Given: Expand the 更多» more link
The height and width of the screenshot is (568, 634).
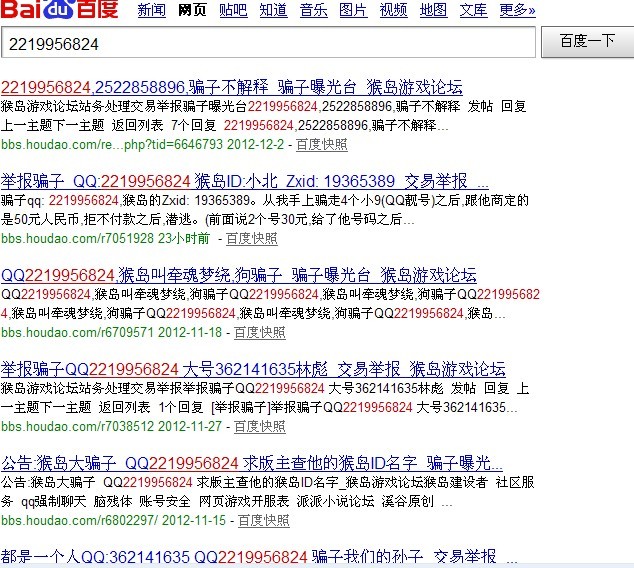Looking at the screenshot, I should coord(517,10).
